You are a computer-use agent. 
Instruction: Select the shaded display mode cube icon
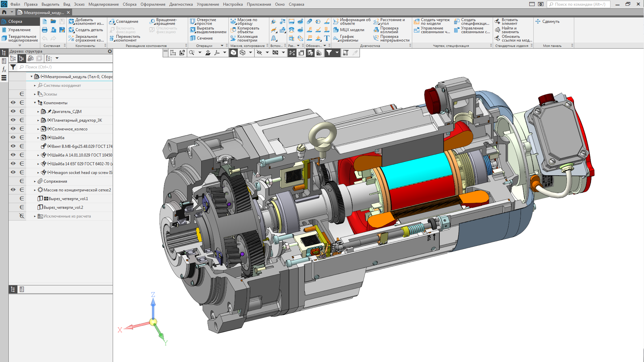point(233,53)
